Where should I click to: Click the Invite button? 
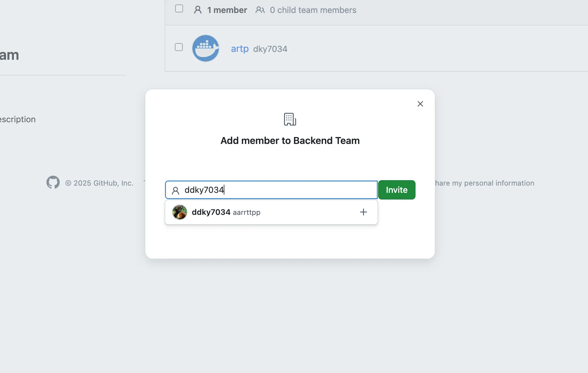click(397, 190)
